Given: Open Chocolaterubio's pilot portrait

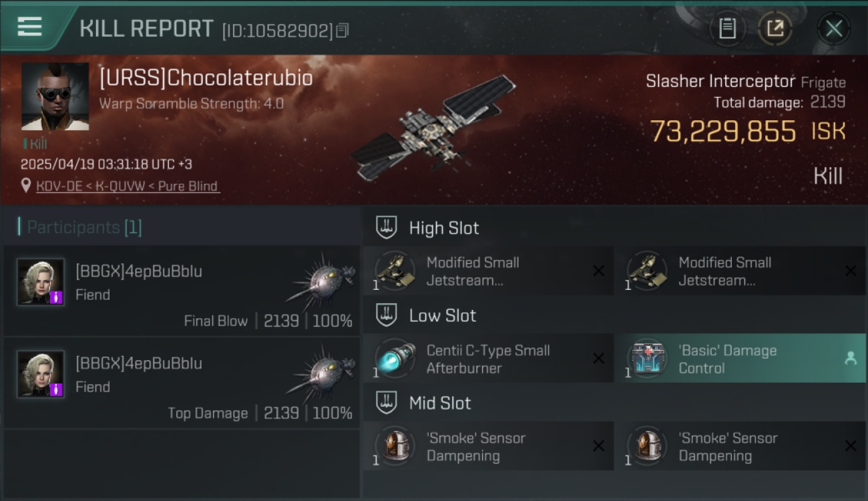Looking at the screenshot, I should 55,96.
